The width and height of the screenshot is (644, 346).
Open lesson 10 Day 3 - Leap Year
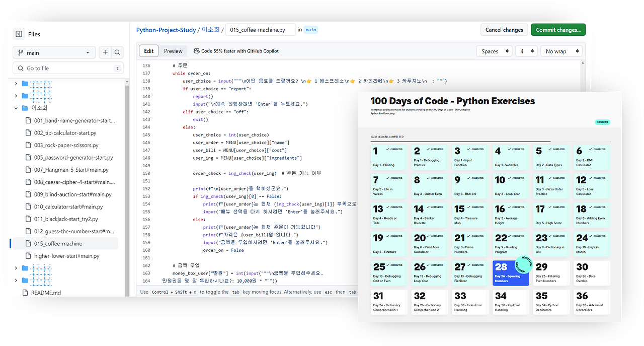pos(511,186)
